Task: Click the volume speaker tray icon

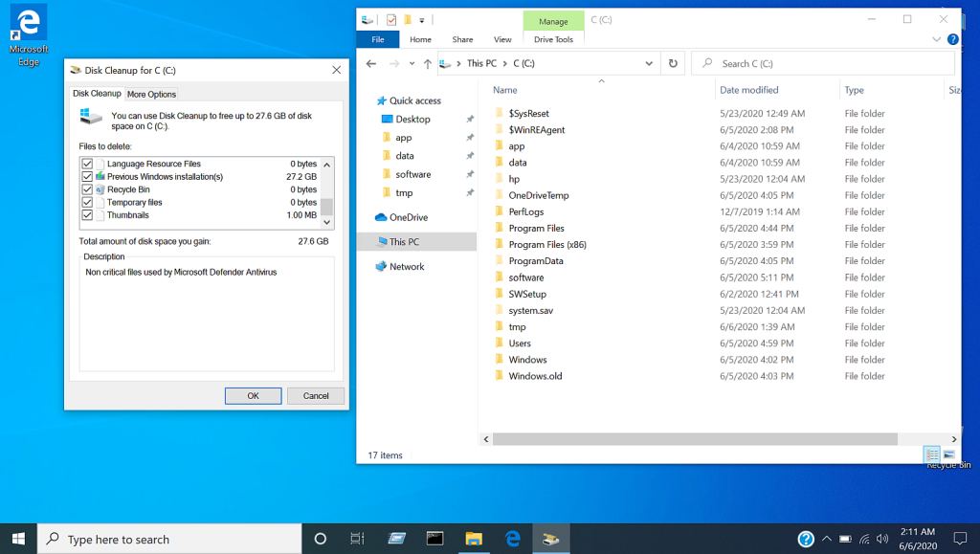Action: (881, 539)
